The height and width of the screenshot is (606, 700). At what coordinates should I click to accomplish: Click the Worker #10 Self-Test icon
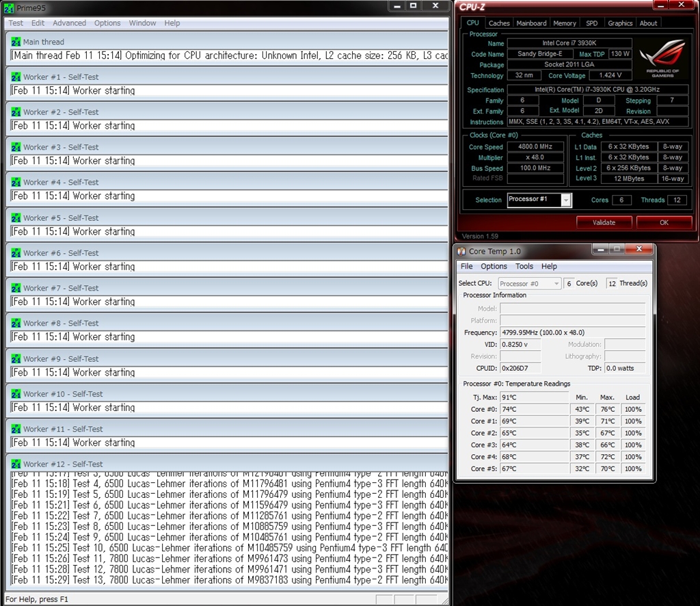16,394
